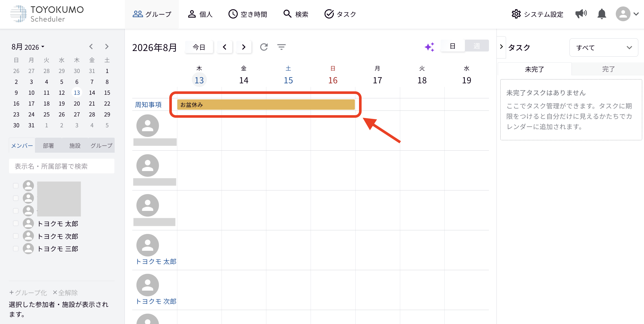644x324 pixels.
Task: Expand the すべて task filter dropdown
Action: [x=604, y=47]
